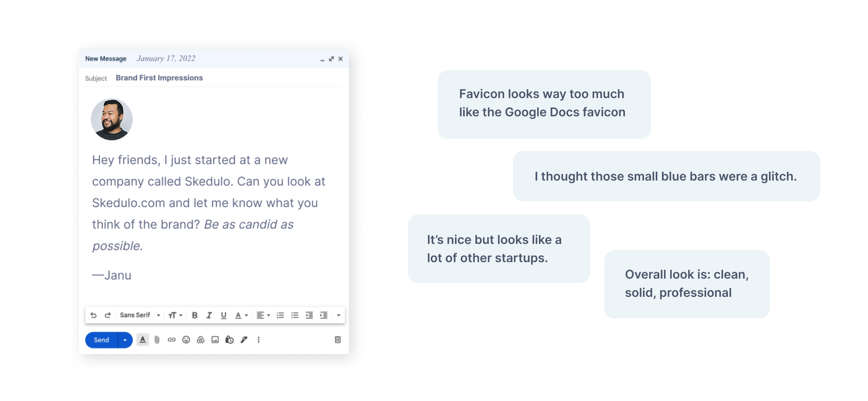Insert a photo with the image icon
Screen dimensions: 868x401
215,340
